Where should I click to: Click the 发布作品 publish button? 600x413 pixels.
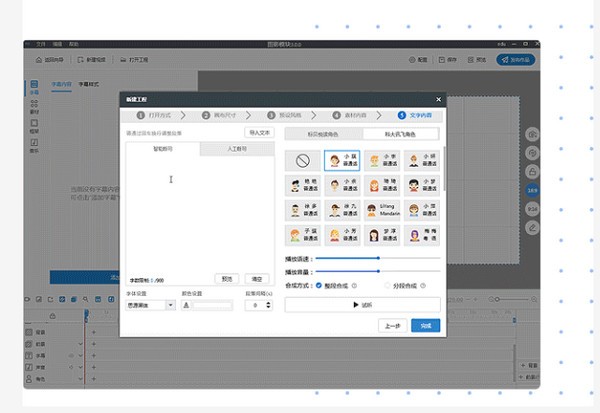[518, 60]
